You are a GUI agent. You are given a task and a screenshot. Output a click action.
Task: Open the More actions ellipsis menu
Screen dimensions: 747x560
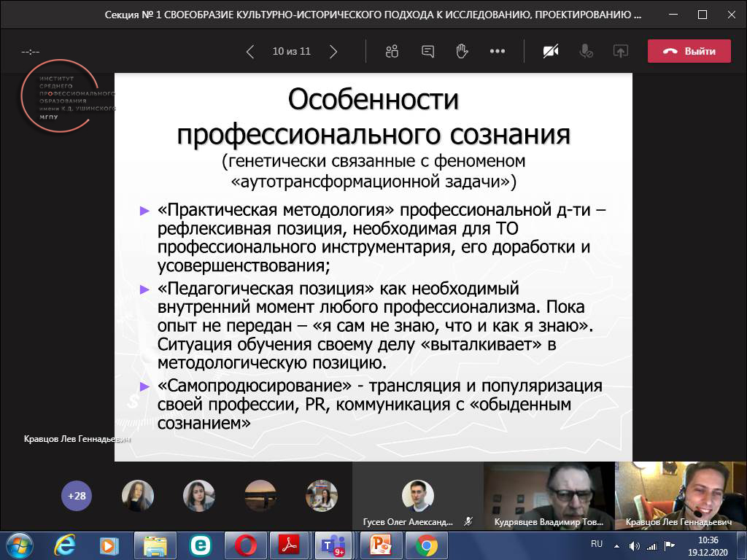(x=498, y=51)
